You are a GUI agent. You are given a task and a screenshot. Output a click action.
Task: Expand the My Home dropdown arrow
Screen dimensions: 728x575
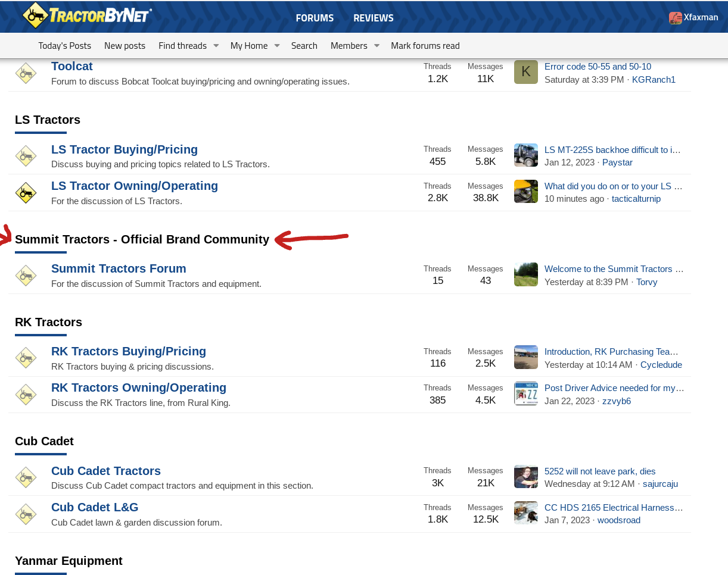277,46
